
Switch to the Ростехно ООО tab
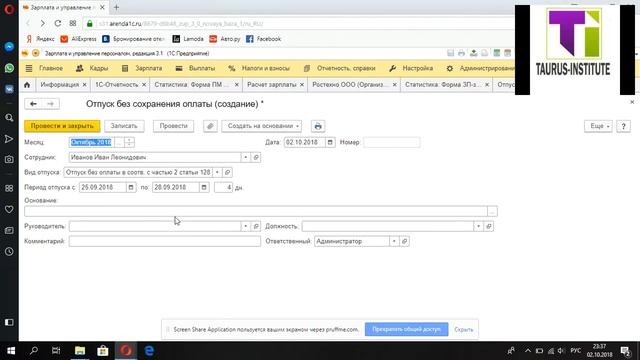(348, 85)
